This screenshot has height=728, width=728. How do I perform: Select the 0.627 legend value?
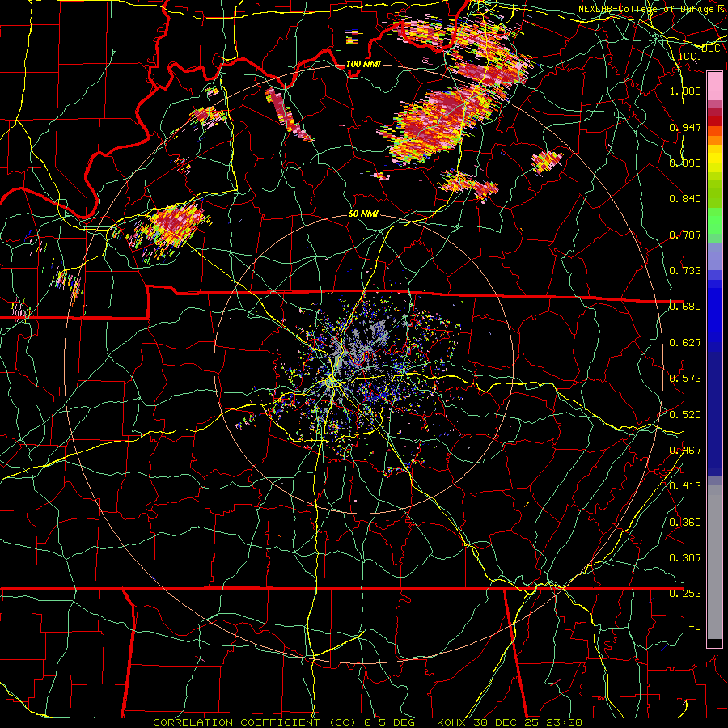[x=685, y=343]
